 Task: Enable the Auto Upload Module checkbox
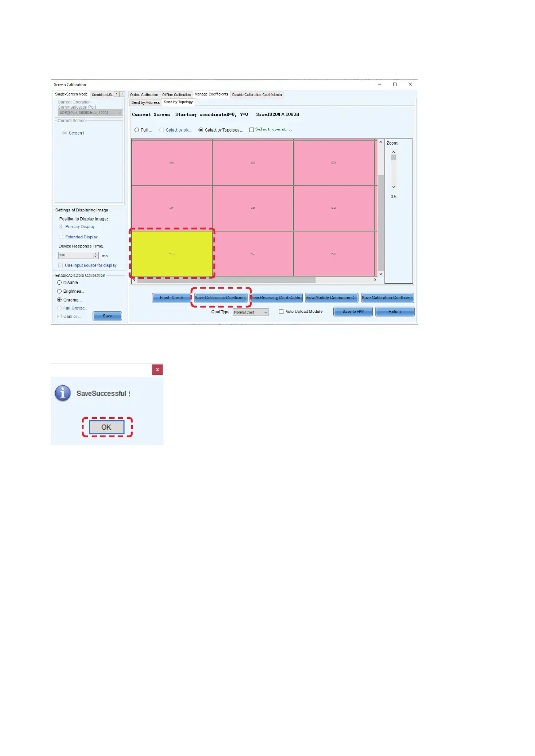(x=281, y=312)
